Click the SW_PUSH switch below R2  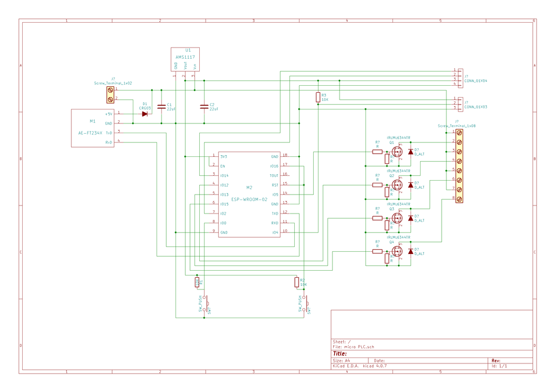[306, 304]
